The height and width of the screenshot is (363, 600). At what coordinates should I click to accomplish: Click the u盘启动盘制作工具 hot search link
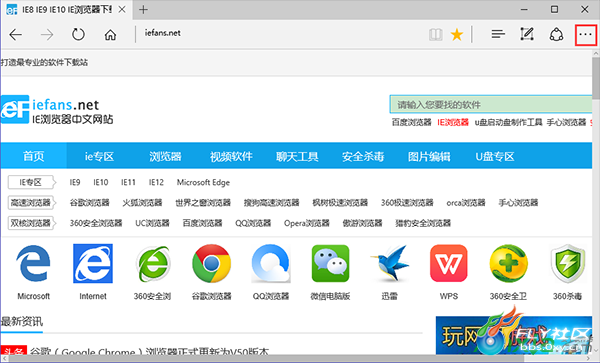[x=508, y=122]
